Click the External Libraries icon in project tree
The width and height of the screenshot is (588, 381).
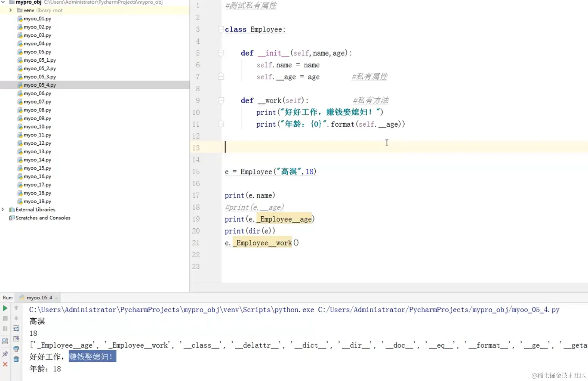tap(12, 210)
